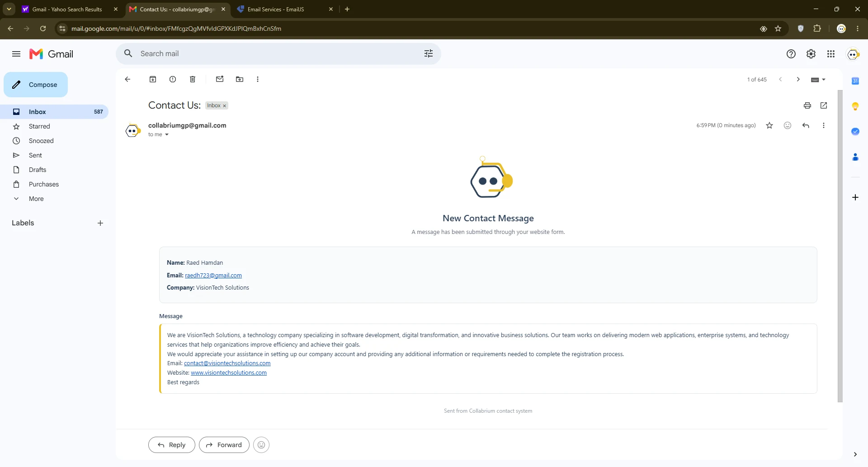Bookmark this page with the star icon
The height and width of the screenshot is (467, 868).
click(778, 29)
